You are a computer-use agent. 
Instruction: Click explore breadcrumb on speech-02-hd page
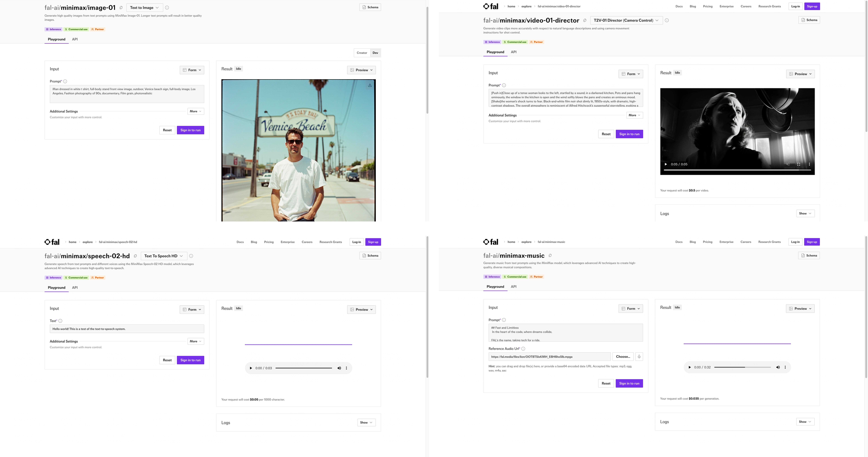88,242
